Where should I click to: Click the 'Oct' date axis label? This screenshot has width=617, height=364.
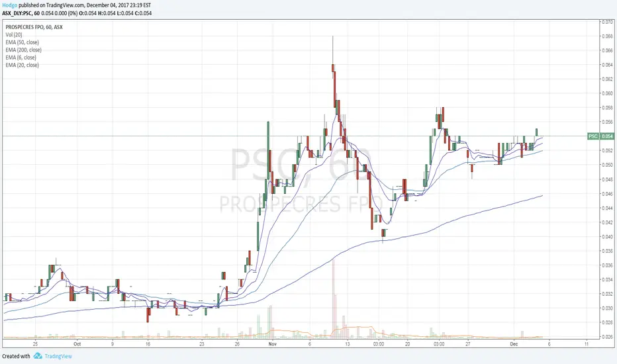tap(77, 344)
